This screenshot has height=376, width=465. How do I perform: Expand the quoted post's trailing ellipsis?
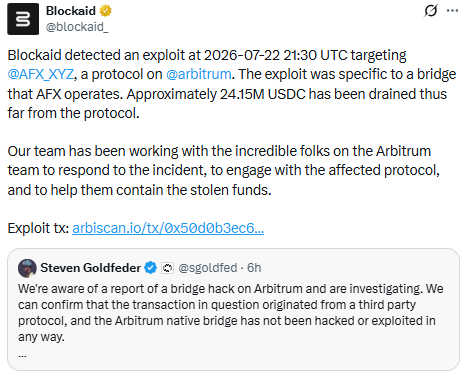pos(22,356)
